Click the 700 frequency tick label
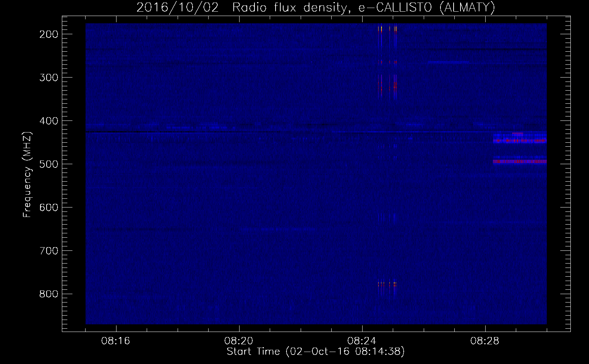The height and width of the screenshot is (364, 589). click(49, 251)
